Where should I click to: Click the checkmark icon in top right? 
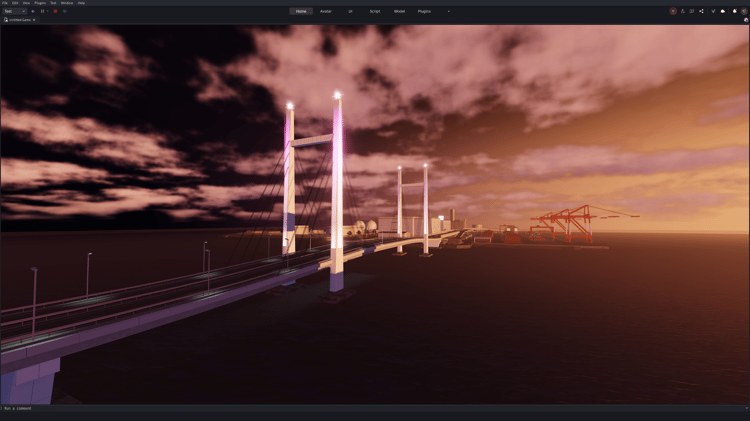tap(713, 11)
